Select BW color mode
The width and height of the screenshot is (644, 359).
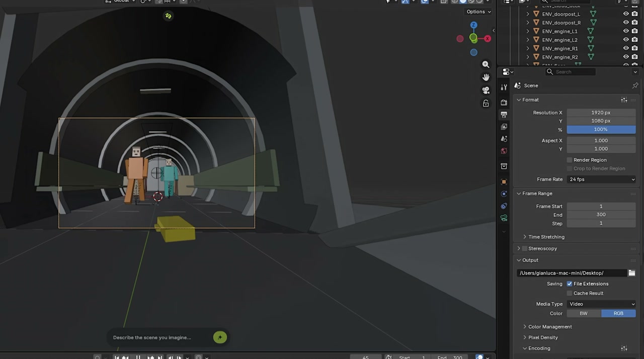click(584, 313)
